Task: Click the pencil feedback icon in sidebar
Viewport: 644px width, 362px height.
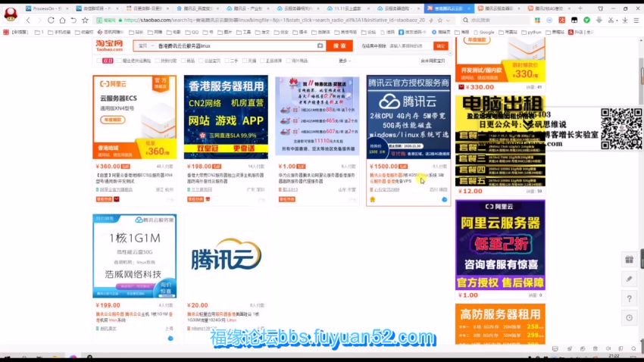Action: tap(629, 279)
